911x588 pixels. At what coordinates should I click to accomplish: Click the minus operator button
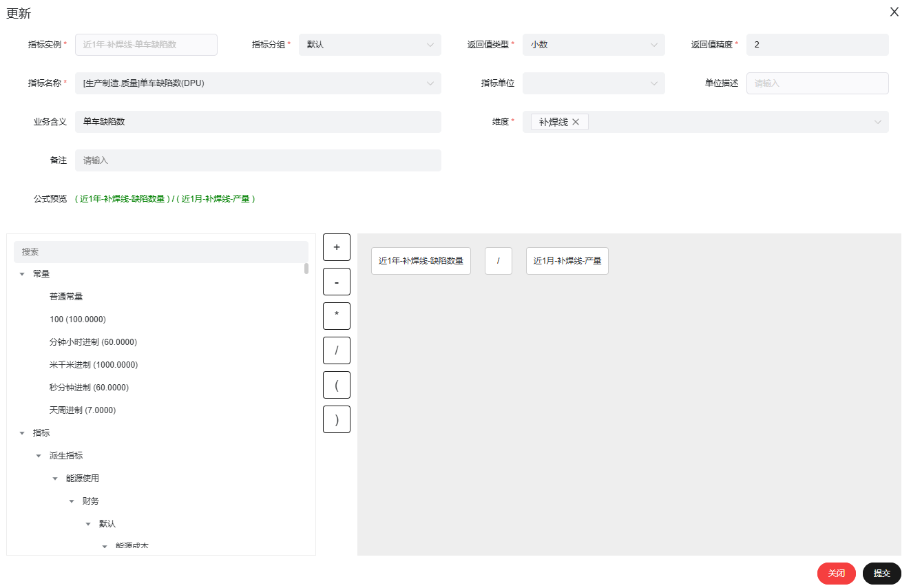click(x=336, y=282)
